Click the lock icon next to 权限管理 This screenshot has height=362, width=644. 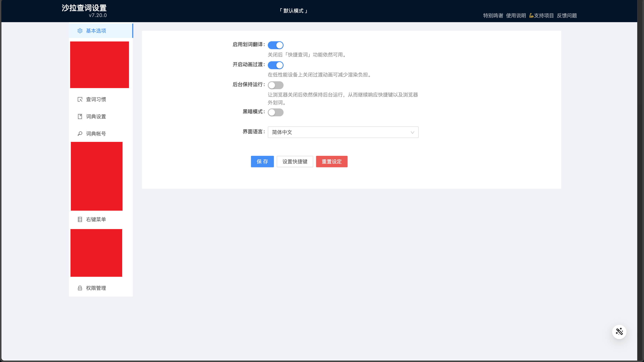pyautogui.click(x=80, y=288)
